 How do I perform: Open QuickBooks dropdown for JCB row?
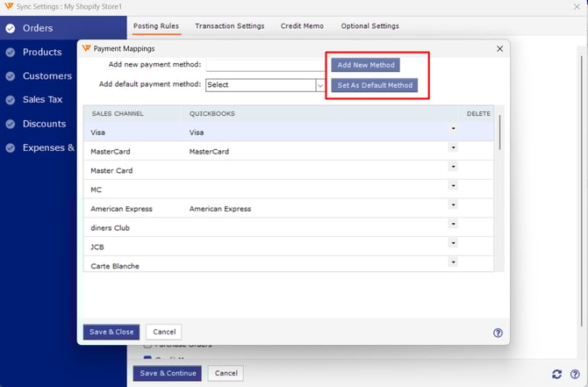[x=454, y=243]
